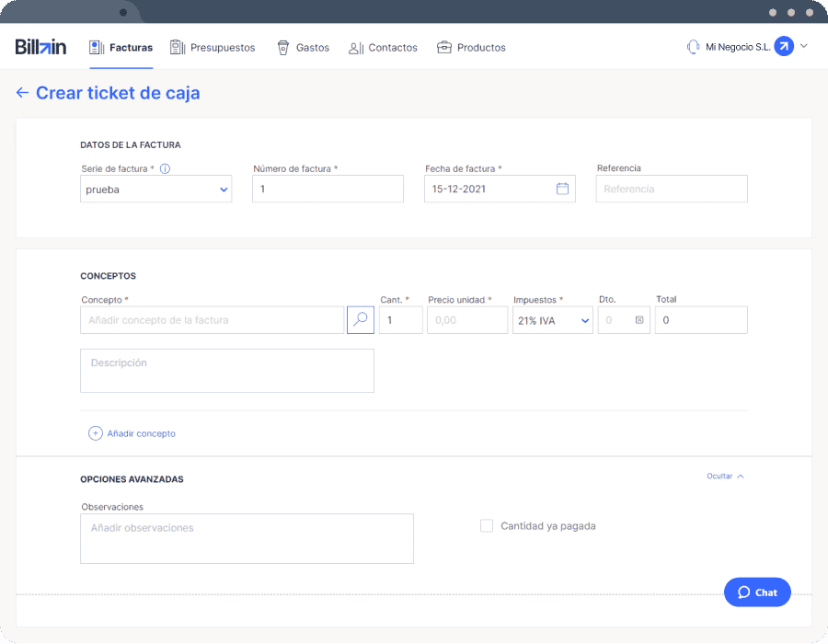The height and width of the screenshot is (644, 828).
Task: Open the Serie de factura dropdown
Action: pos(155,189)
